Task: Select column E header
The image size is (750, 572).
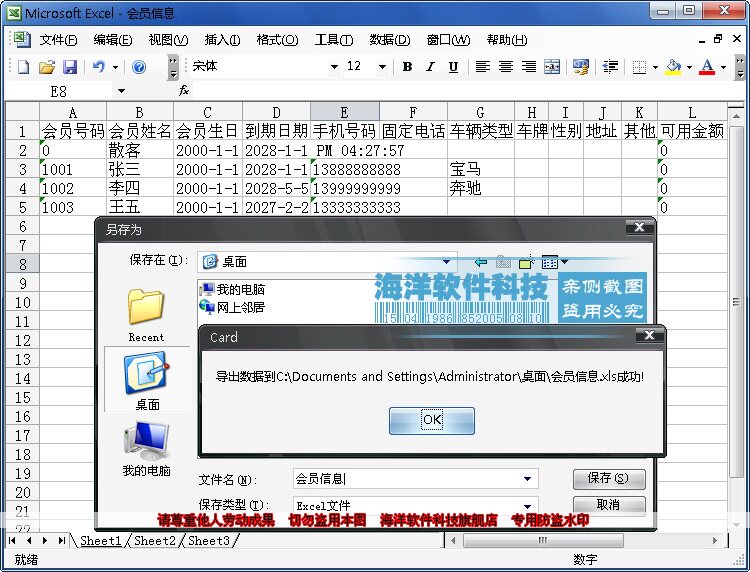Action: 345,112
